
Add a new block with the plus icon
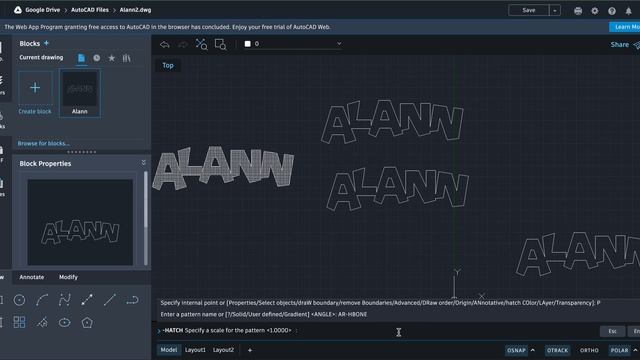(x=46, y=43)
